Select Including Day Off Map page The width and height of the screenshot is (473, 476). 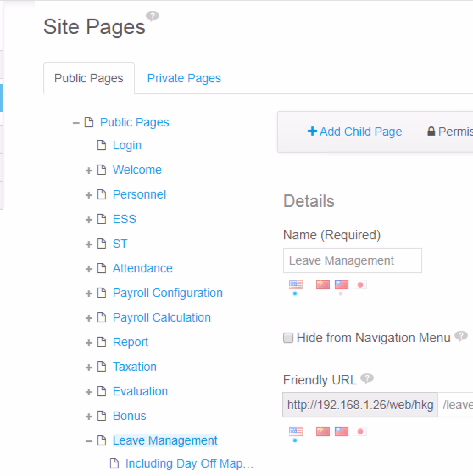189,463
